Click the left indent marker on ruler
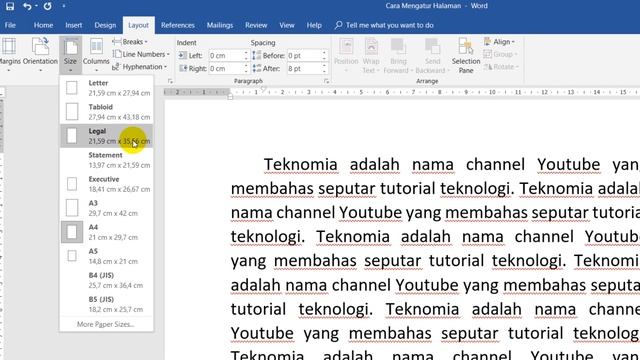 pos(230,97)
